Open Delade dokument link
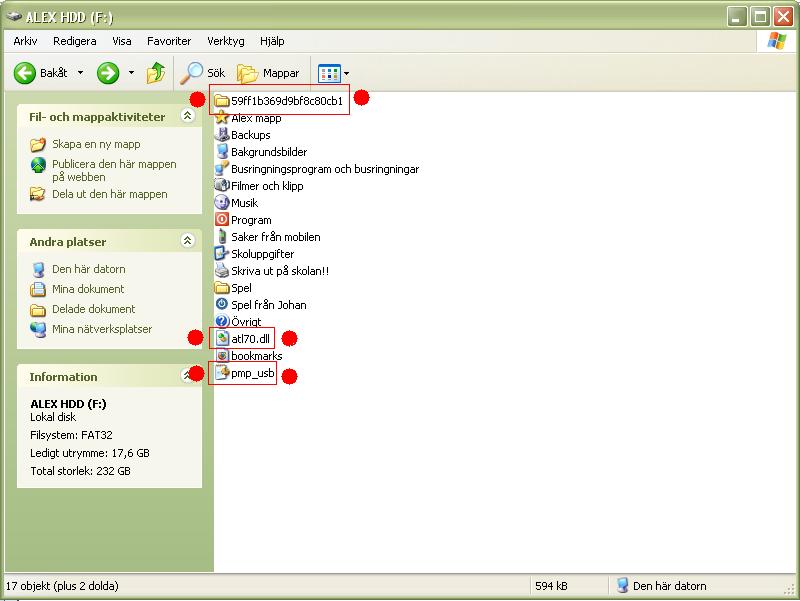The image size is (800, 601). point(93,309)
